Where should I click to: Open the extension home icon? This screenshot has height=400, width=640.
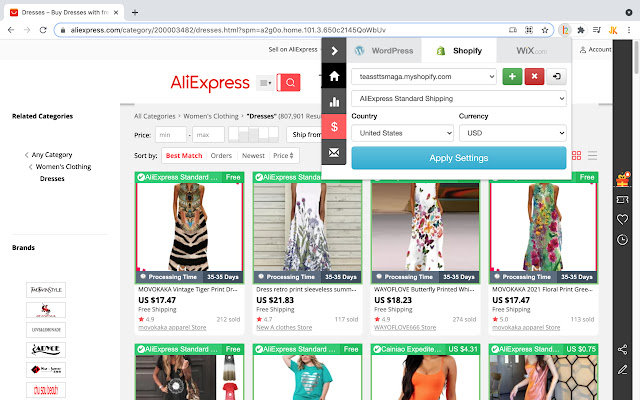[334, 76]
